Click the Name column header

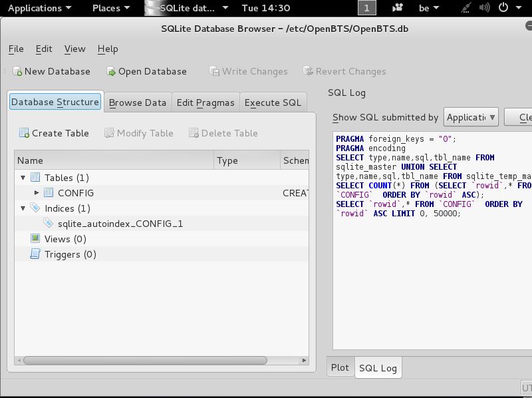pyautogui.click(x=114, y=160)
